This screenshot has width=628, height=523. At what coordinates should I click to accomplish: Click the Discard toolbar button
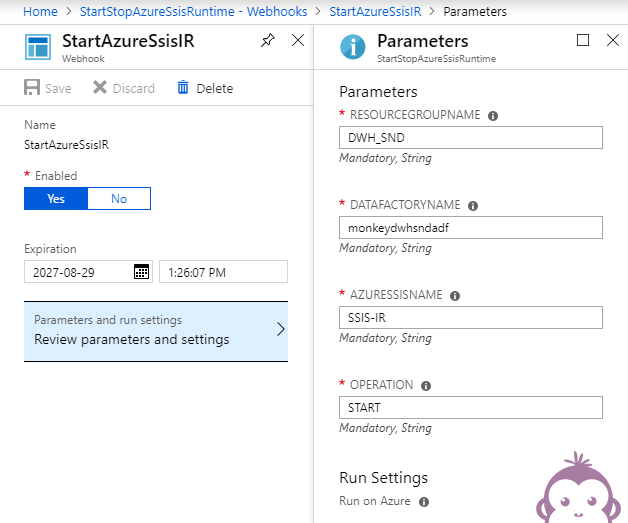[124, 88]
